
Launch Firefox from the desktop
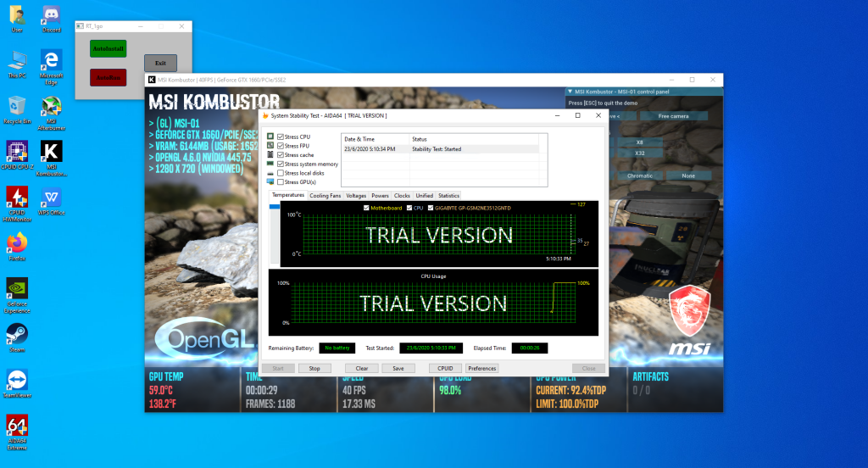point(17,247)
